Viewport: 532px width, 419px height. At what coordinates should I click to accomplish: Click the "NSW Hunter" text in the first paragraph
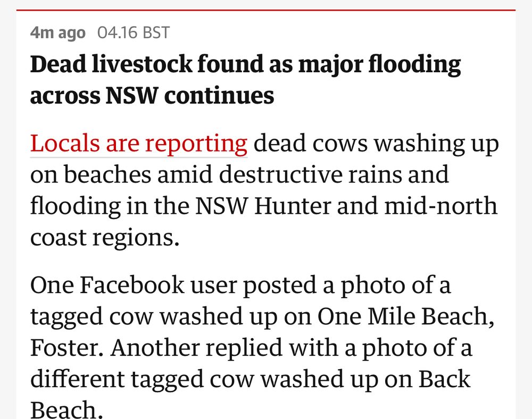tap(263, 206)
